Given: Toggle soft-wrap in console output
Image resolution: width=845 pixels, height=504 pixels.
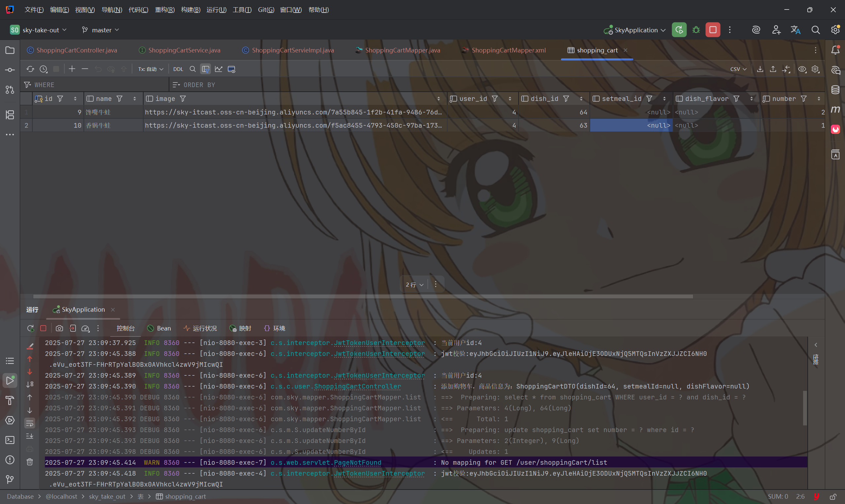Looking at the screenshot, I should 30,423.
